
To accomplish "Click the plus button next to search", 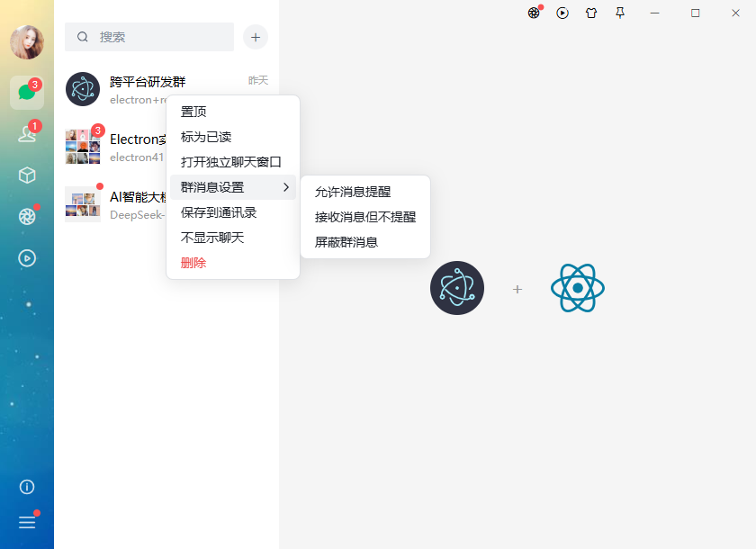I will tap(256, 37).
